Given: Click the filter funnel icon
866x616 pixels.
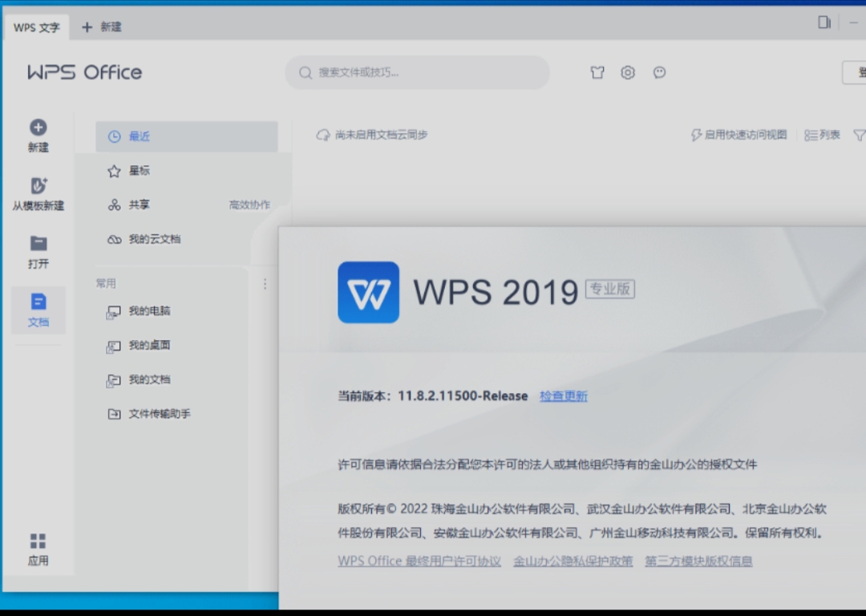Looking at the screenshot, I should coord(860,135).
